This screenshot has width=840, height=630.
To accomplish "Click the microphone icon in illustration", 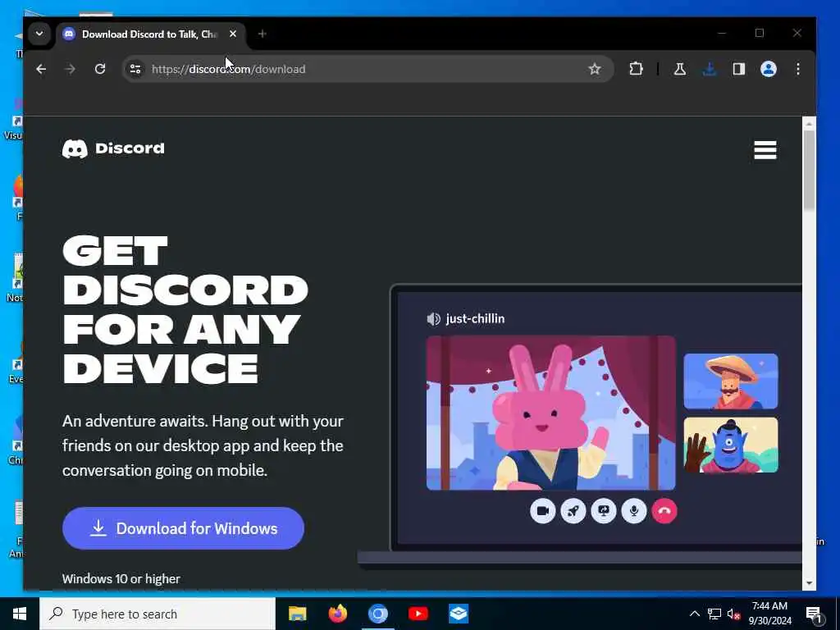I will click(x=634, y=511).
